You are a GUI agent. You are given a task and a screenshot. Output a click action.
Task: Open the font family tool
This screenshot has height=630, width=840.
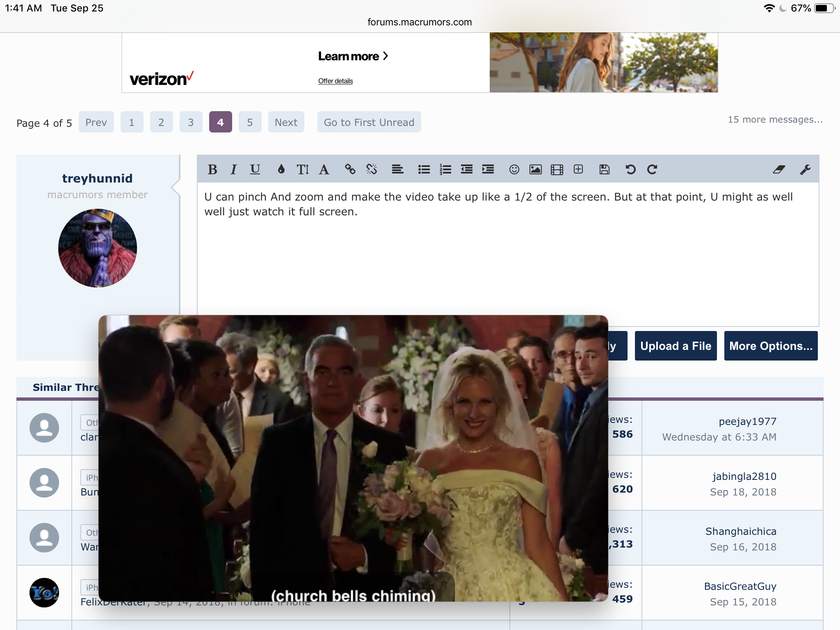(324, 169)
